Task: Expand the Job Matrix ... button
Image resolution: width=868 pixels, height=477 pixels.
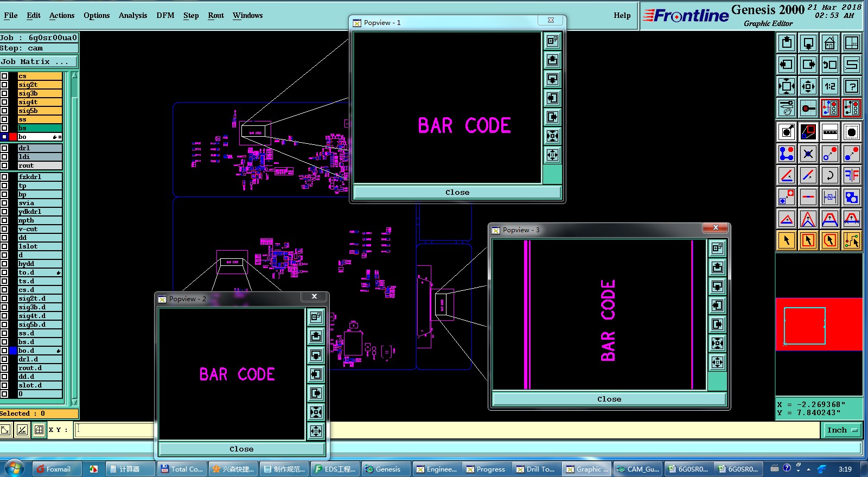Action: [x=39, y=62]
